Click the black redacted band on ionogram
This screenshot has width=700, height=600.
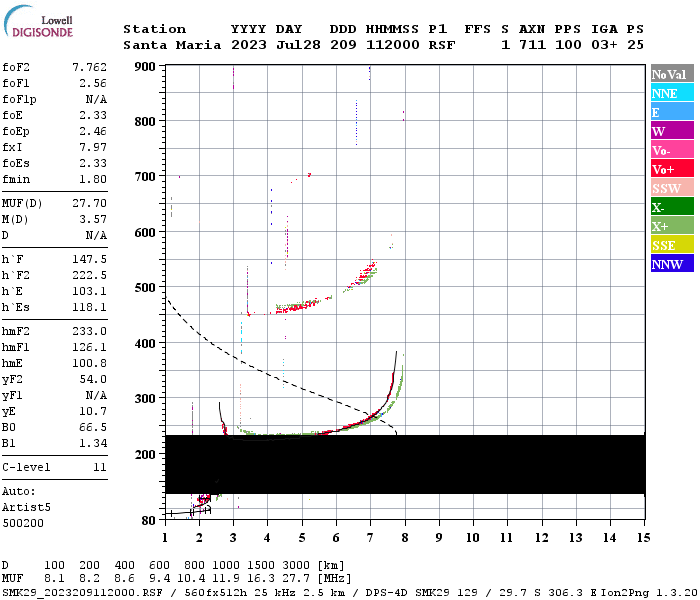(405, 464)
